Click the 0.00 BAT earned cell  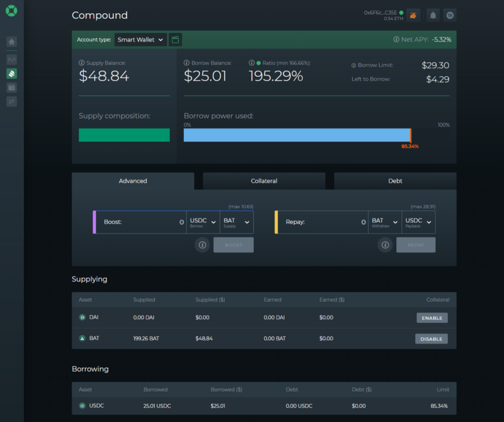(275, 338)
